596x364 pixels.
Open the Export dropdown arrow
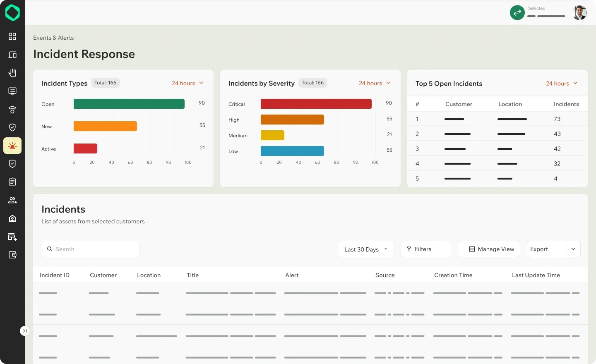573,249
